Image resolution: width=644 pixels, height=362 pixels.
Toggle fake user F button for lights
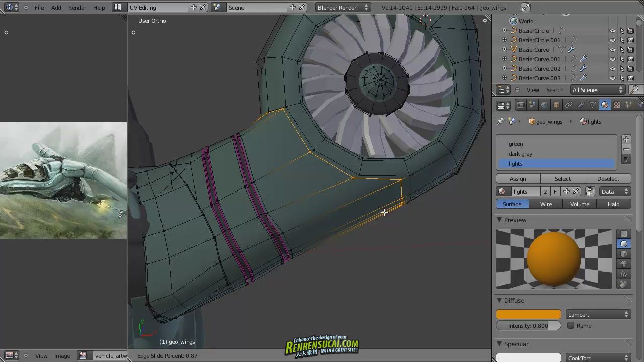pos(555,191)
